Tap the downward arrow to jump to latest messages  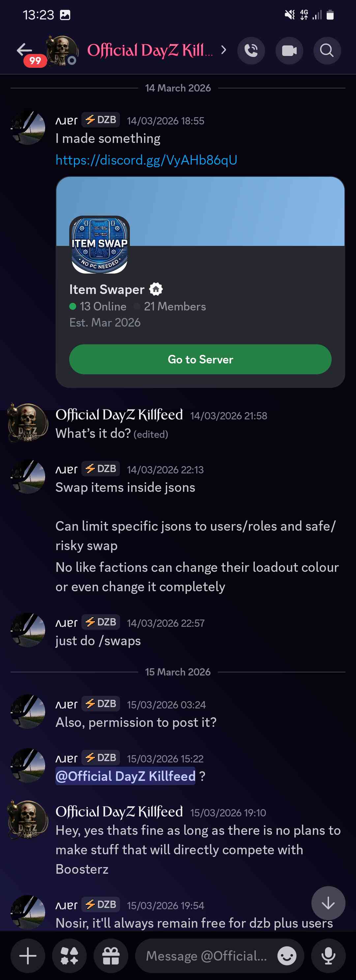328,903
